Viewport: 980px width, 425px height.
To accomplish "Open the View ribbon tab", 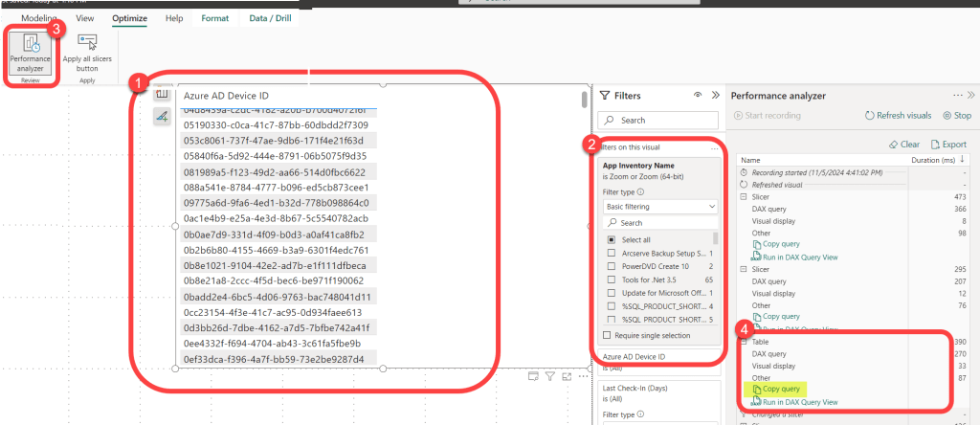I will pyautogui.click(x=85, y=19).
